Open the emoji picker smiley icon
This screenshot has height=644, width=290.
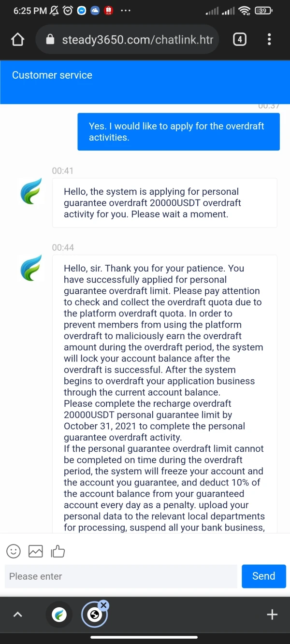(14, 551)
